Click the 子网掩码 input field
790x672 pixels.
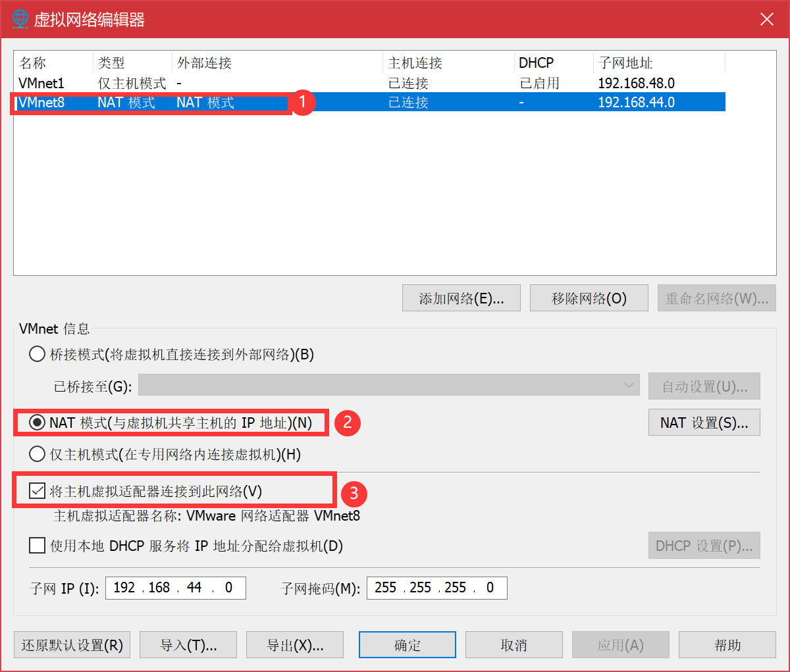point(437,588)
